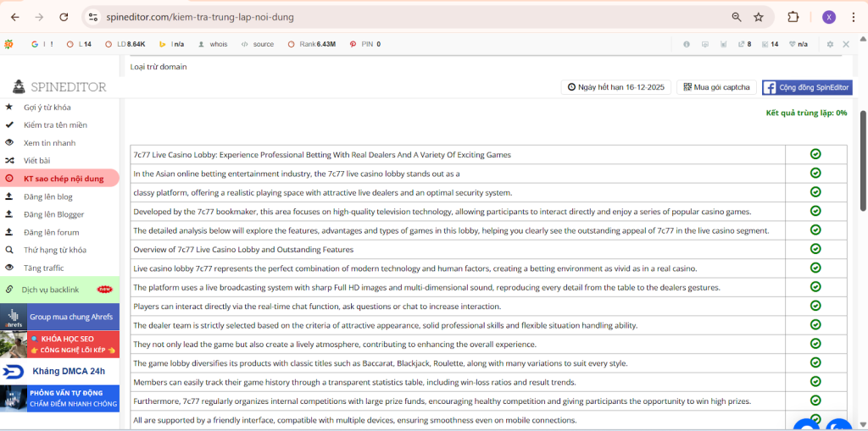The height and width of the screenshot is (431, 868).
Task: Go to 'Viết bài' in the sidebar
Action: click(x=37, y=161)
